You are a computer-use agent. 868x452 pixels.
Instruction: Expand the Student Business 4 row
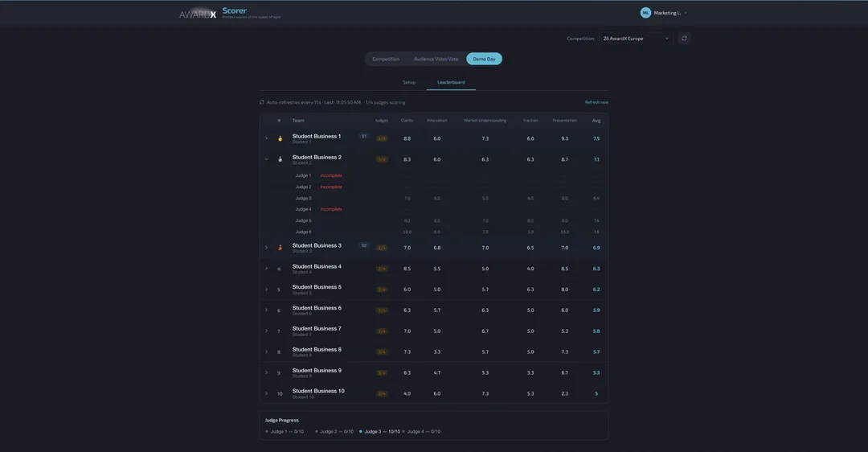tap(266, 269)
